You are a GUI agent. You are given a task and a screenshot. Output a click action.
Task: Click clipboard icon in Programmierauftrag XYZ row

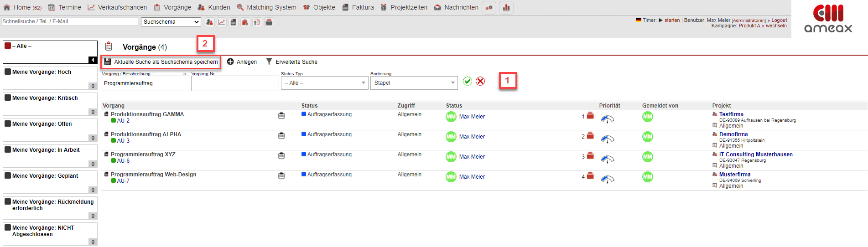pyautogui.click(x=281, y=156)
